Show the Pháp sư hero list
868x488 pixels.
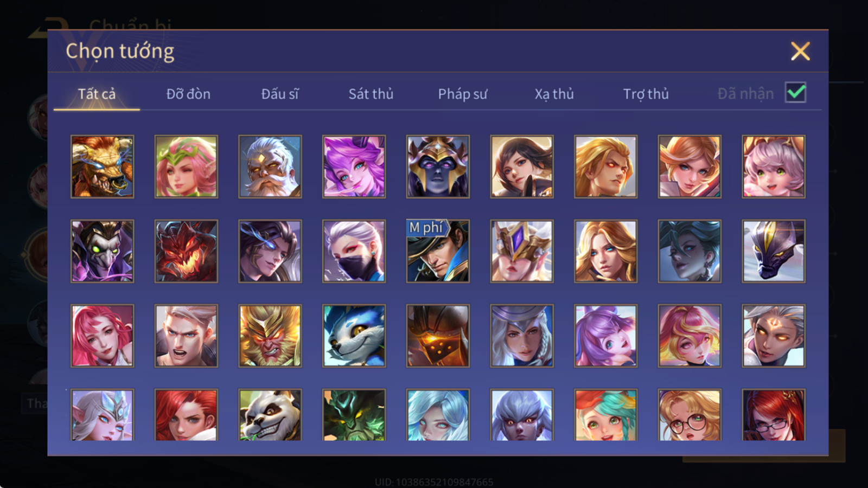coord(463,94)
